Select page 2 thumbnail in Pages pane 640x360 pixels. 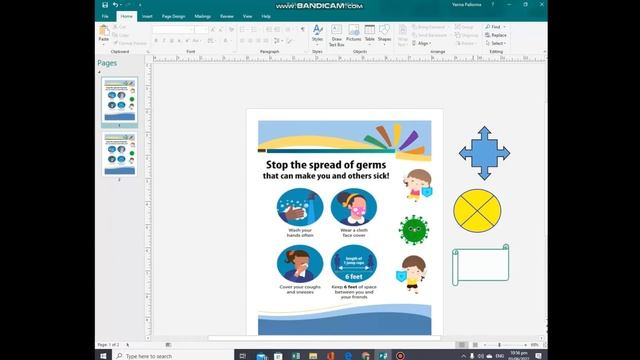pyautogui.click(x=120, y=154)
